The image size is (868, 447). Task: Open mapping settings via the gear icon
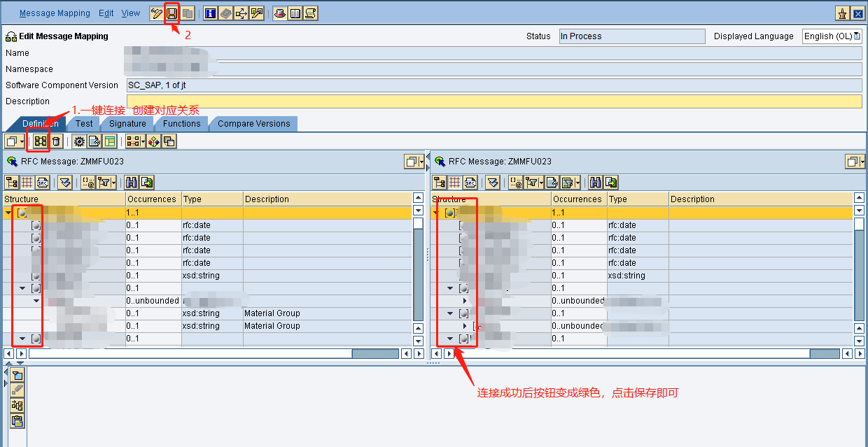coord(78,141)
